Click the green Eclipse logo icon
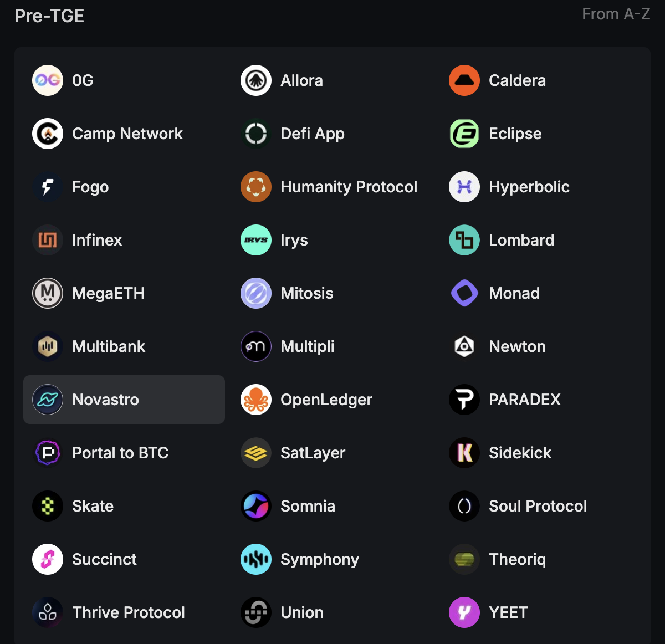This screenshot has width=665, height=644. [x=464, y=134]
